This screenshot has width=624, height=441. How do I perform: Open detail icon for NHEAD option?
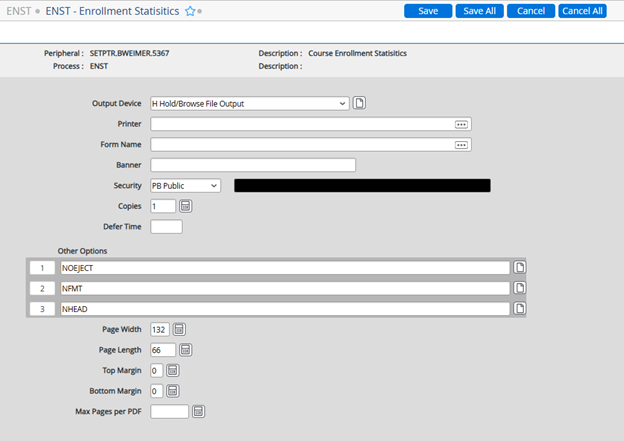point(519,309)
